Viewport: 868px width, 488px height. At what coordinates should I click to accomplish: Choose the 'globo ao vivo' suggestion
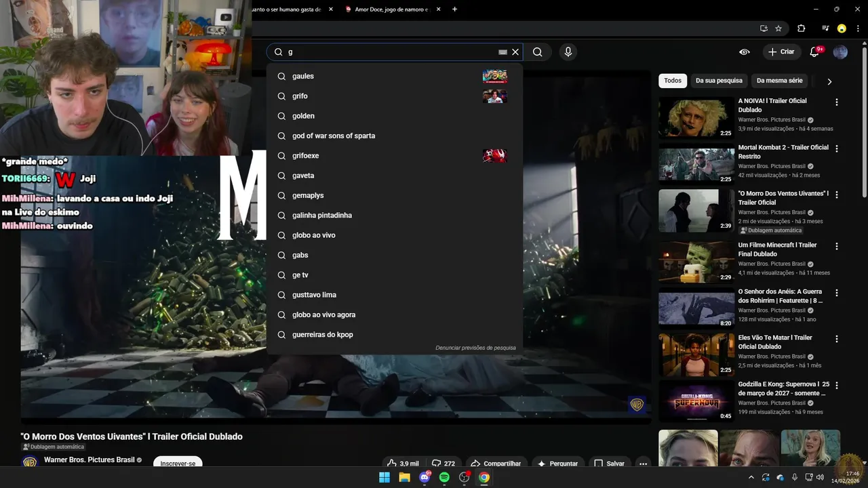pyautogui.click(x=395, y=235)
